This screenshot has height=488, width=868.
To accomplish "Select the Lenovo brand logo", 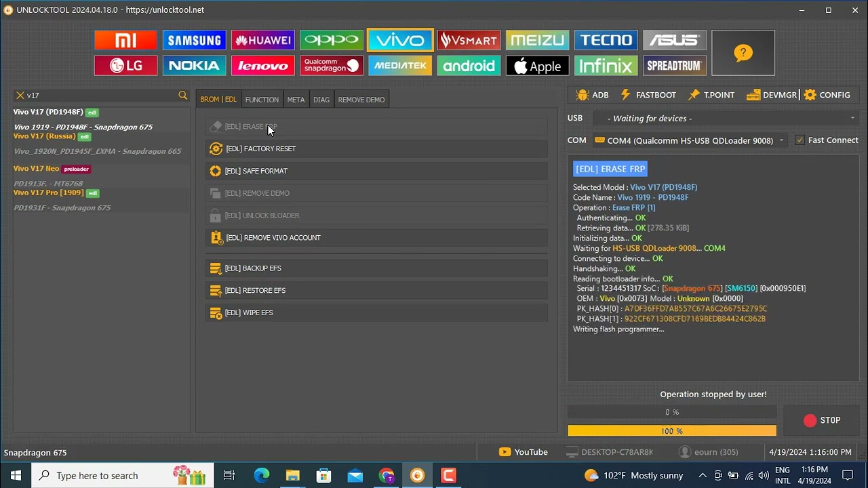I will coord(262,66).
